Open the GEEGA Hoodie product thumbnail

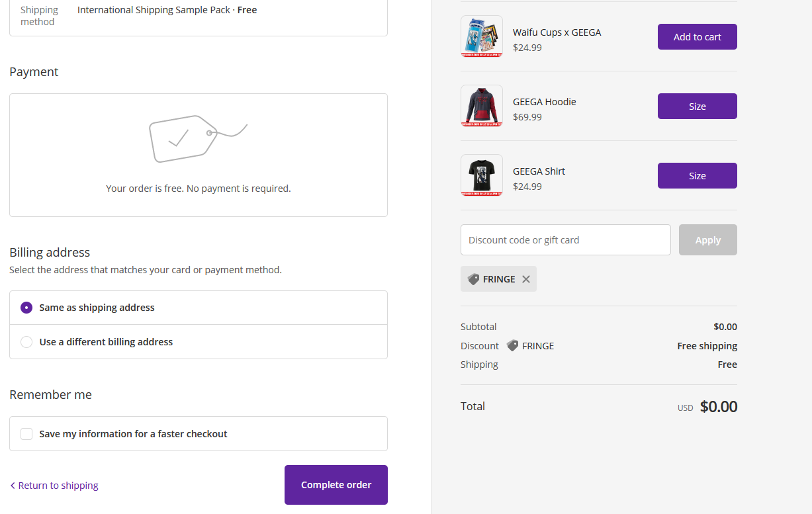click(x=481, y=106)
